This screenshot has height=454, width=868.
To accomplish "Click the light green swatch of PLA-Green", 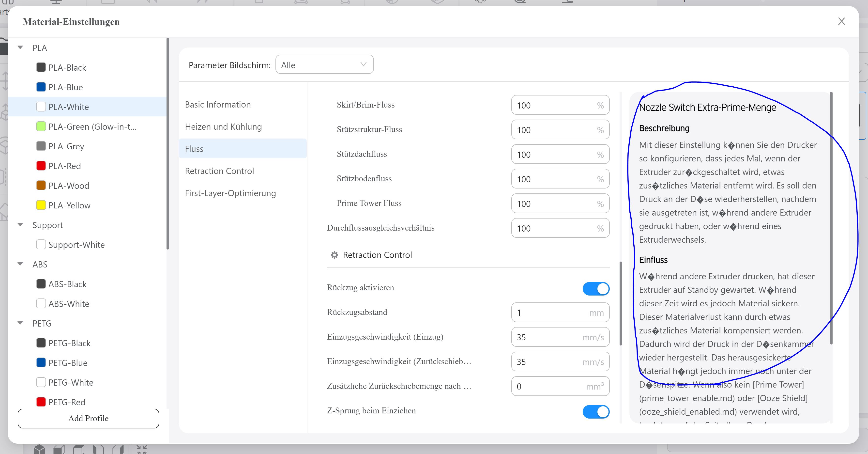I will [x=41, y=126].
